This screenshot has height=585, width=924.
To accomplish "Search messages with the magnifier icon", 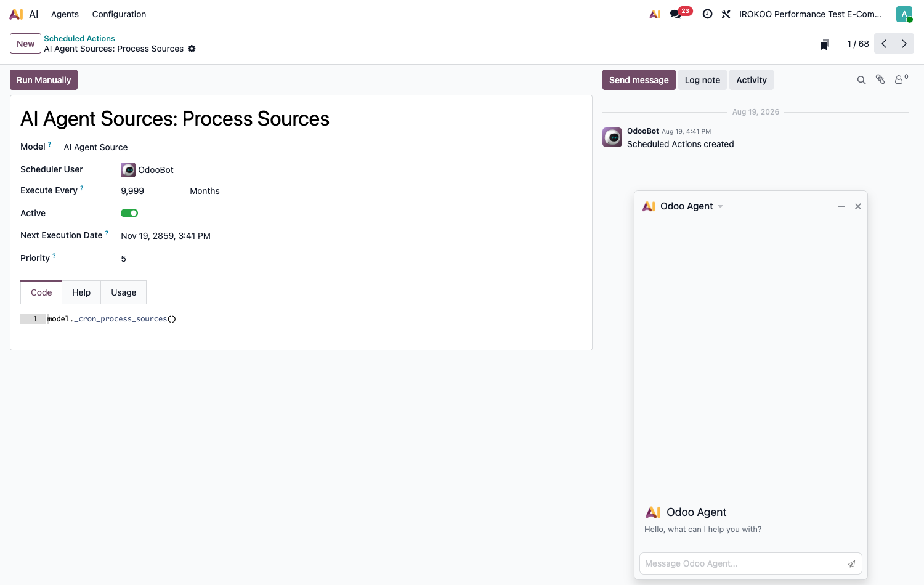I will tap(861, 80).
